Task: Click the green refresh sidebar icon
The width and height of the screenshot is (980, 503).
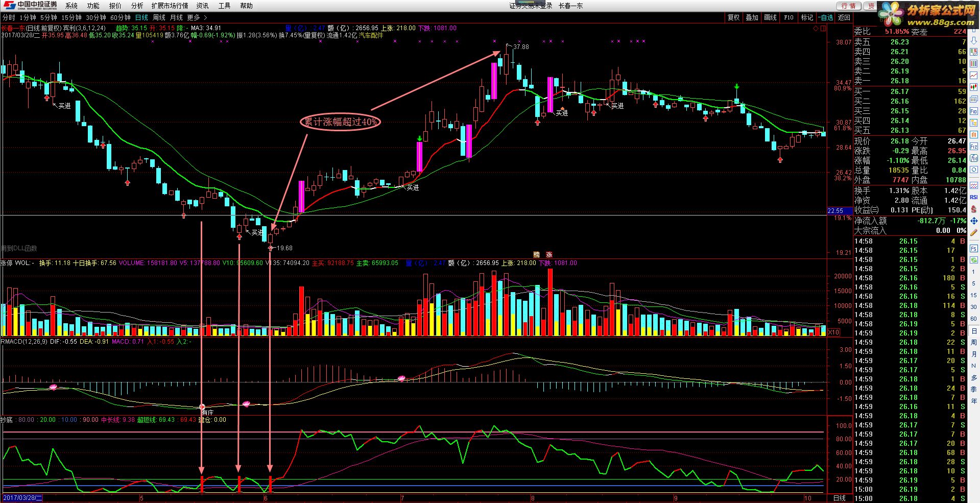Action: click(x=974, y=260)
